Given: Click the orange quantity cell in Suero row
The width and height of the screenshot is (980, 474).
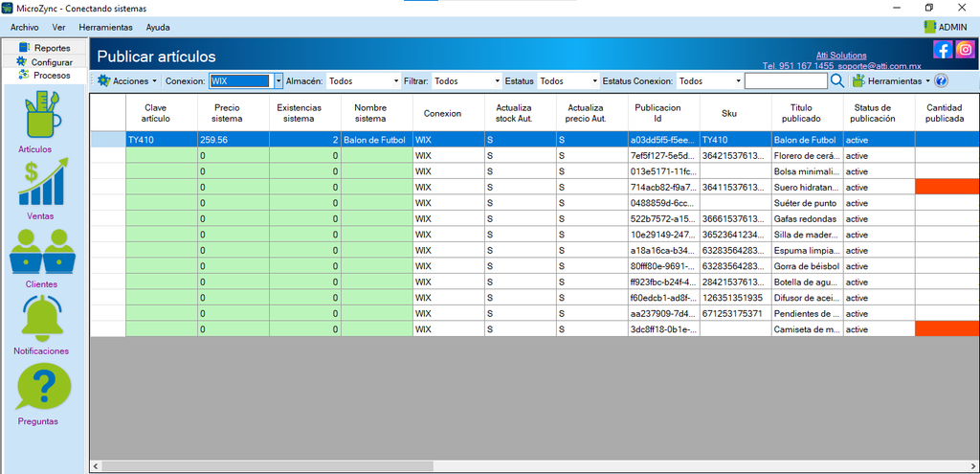Looking at the screenshot, I should [947, 187].
